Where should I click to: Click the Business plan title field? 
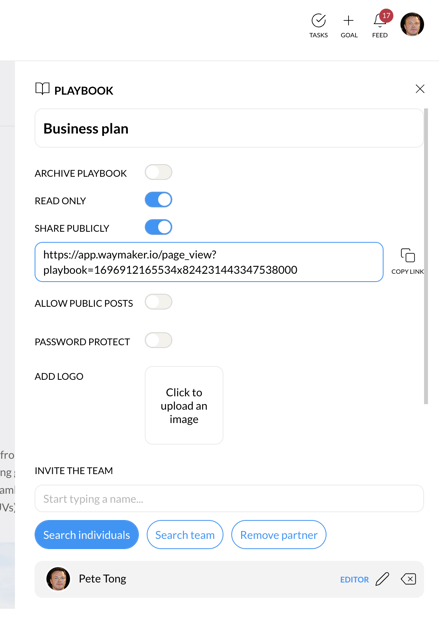coord(229,129)
